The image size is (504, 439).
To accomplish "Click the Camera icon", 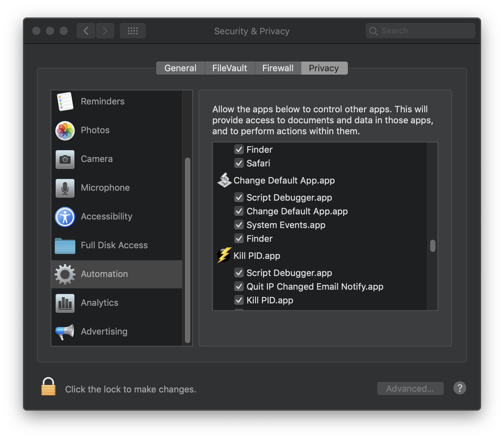I will pos(65,159).
